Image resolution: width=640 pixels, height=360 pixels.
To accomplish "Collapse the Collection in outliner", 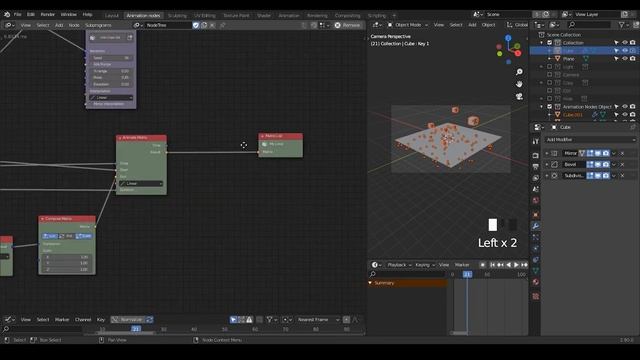I will coord(542,43).
